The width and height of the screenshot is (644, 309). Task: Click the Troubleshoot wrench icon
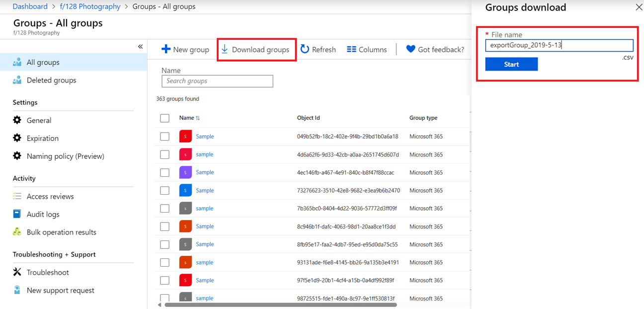(17, 272)
